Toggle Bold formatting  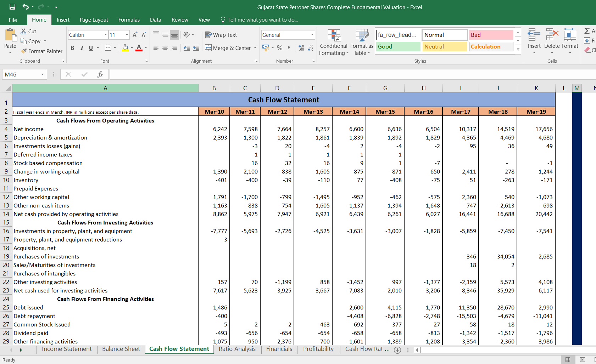click(72, 48)
